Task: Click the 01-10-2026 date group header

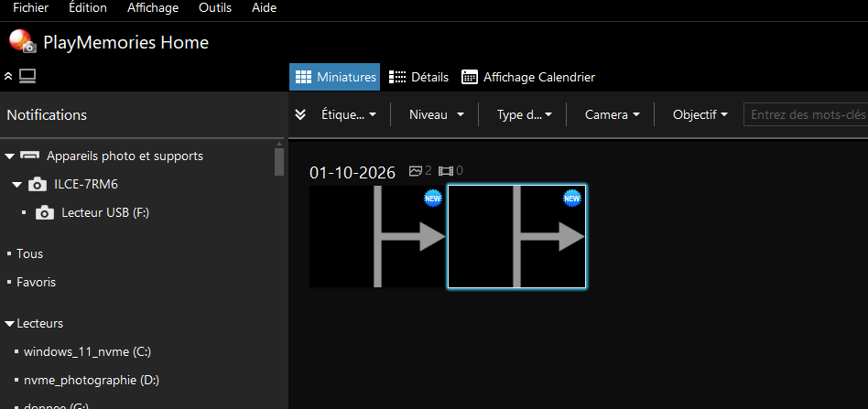Action: coord(353,173)
